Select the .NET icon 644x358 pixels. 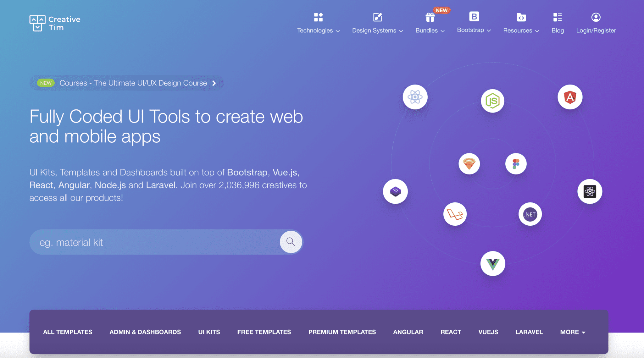point(530,214)
